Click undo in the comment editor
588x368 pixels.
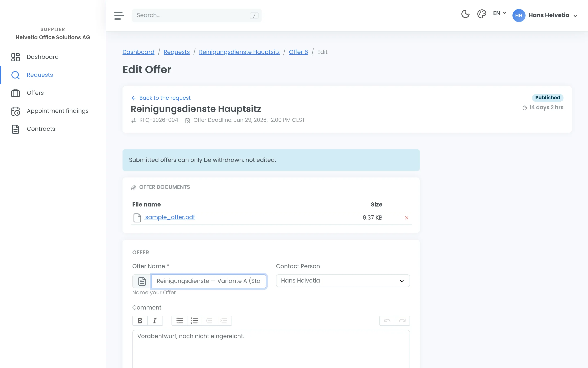click(387, 321)
